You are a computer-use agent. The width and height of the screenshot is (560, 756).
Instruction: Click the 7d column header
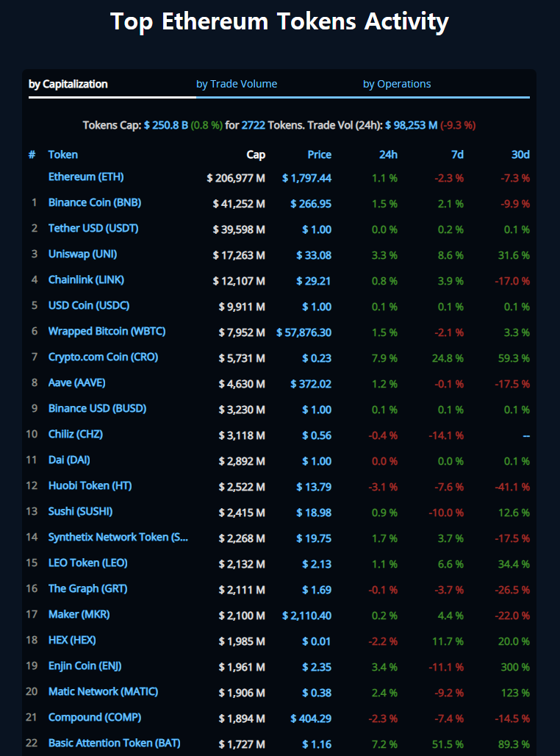click(x=457, y=154)
